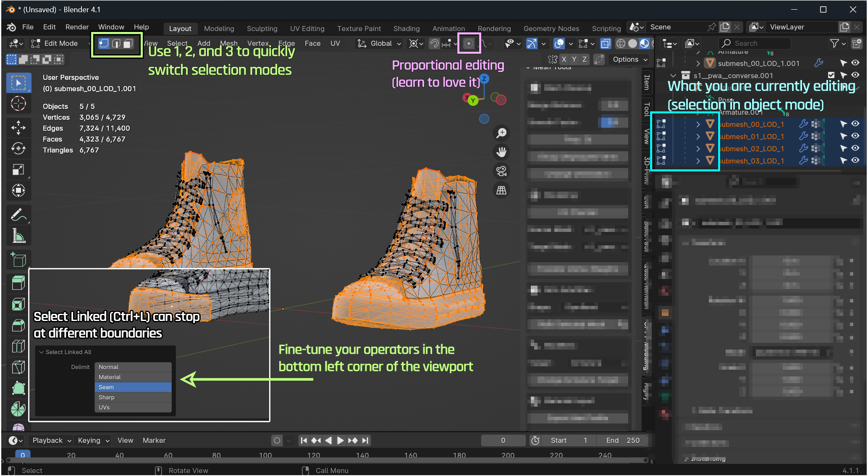Switch to the Sculpting workspace tab
The width and height of the screenshot is (868, 476).
click(262, 29)
